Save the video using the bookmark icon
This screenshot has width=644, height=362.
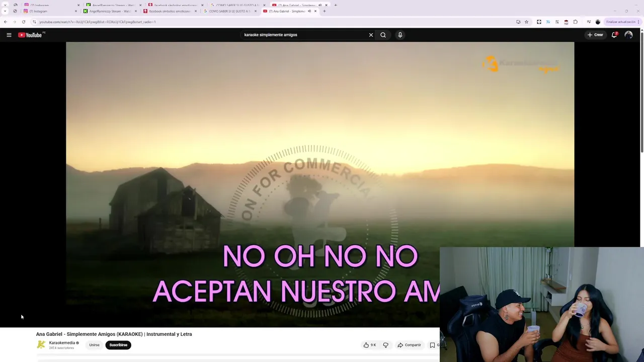click(x=432, y=345)
